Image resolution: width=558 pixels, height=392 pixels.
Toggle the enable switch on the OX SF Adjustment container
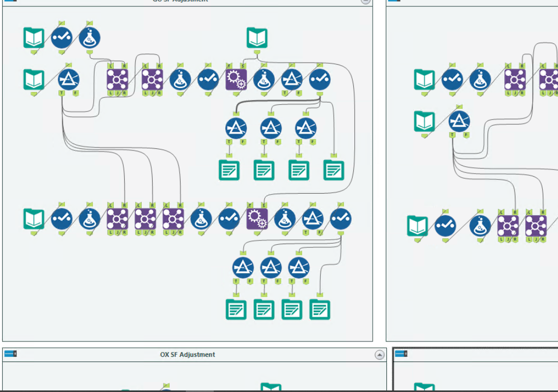[x=10, y=354]
